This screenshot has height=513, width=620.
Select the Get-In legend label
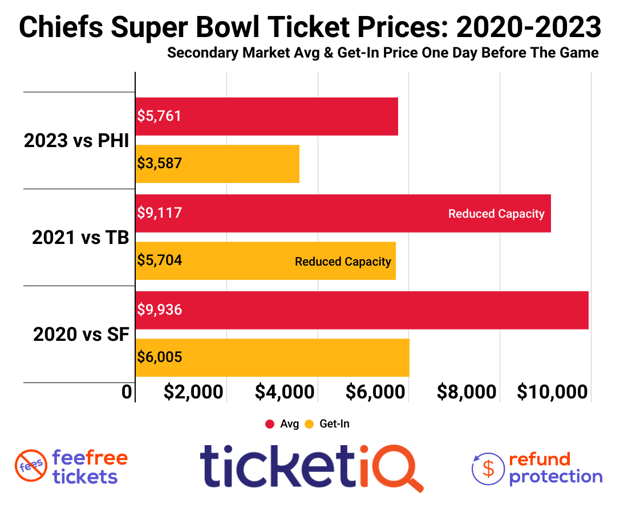coord(335,424)
